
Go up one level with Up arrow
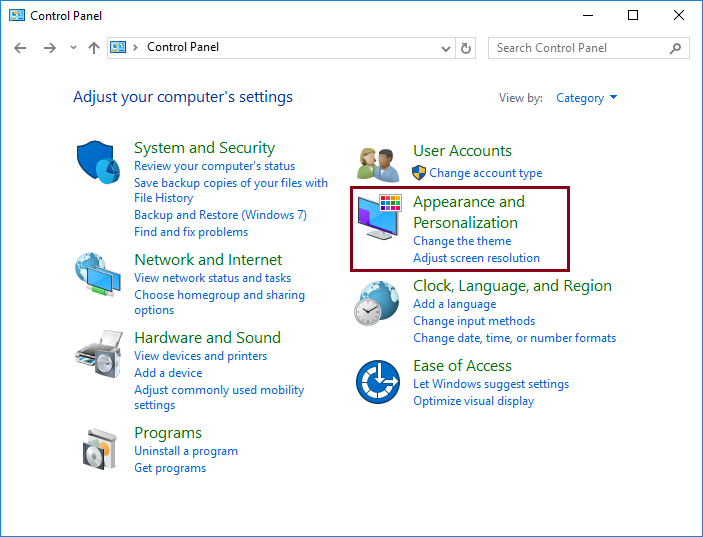pos(94,48)
